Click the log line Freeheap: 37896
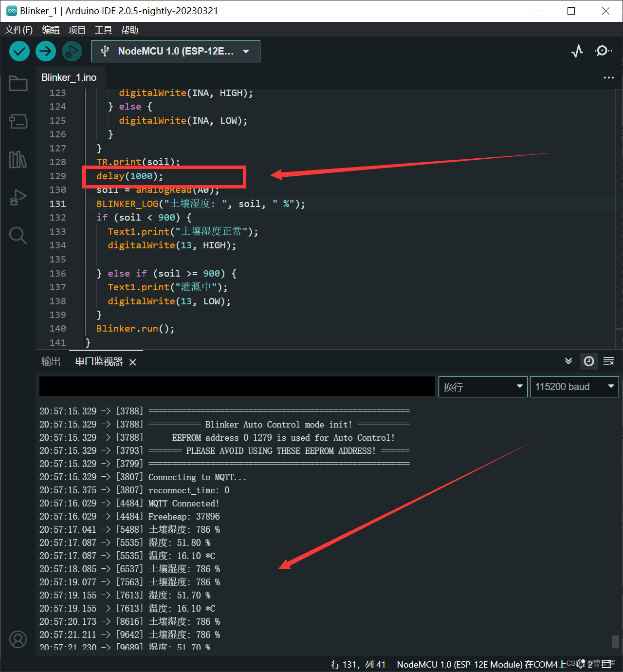Screen dimensions: 623x672 click(184, 516)
